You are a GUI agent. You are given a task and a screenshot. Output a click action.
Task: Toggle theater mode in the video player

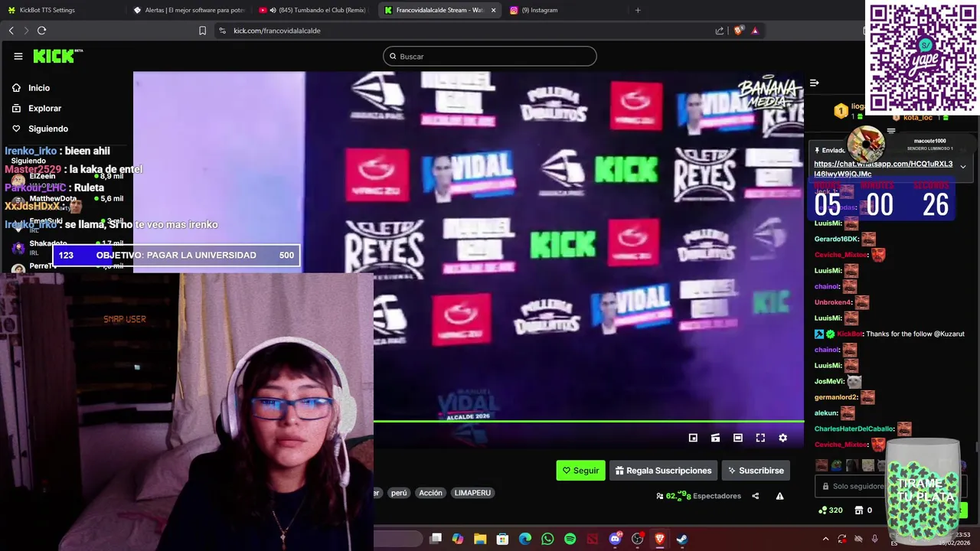(x=737, y=438)
